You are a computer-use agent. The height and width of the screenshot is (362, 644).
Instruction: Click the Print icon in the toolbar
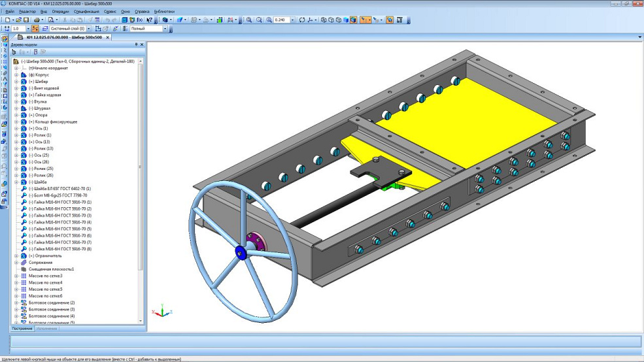(36, 20)
